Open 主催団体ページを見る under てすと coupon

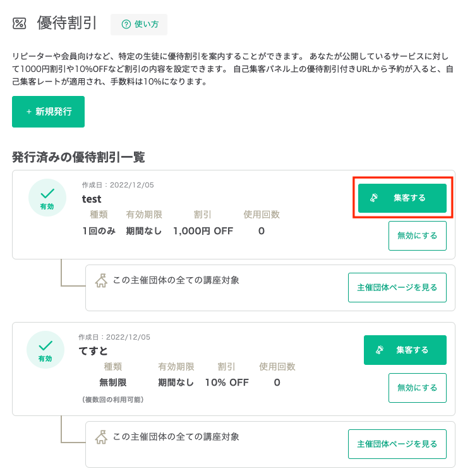tap(397, 444)
